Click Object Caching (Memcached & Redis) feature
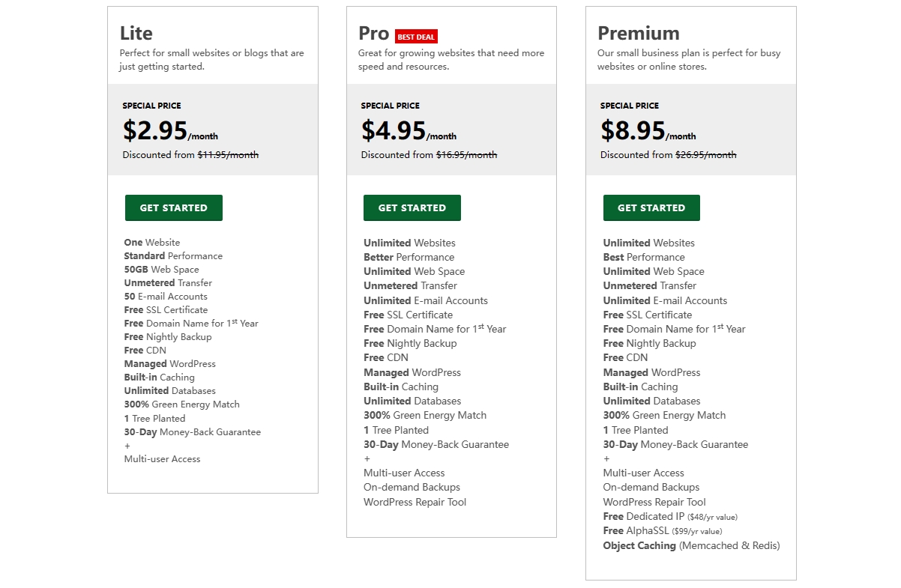Screen dimensions: 901x588 (690, 545)
